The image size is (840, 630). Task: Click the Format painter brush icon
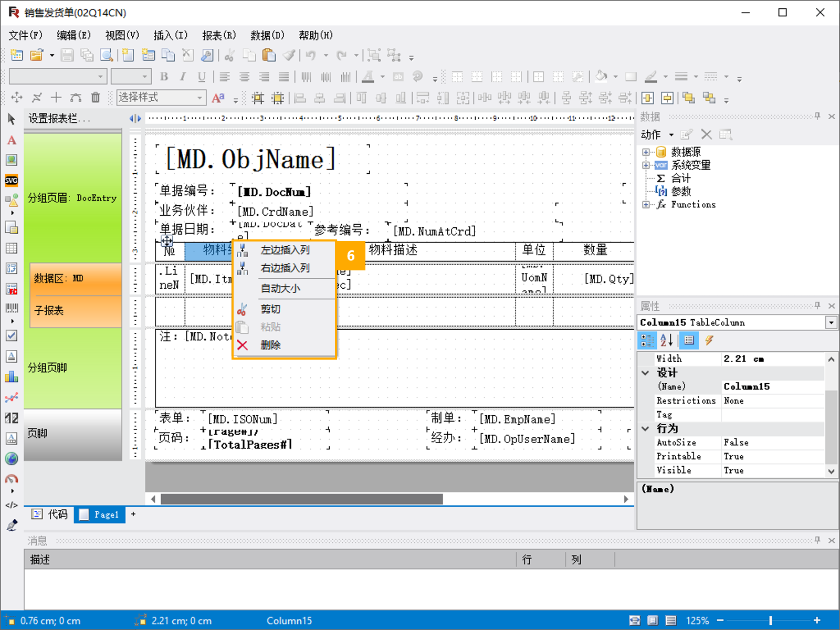click(289, 55)
